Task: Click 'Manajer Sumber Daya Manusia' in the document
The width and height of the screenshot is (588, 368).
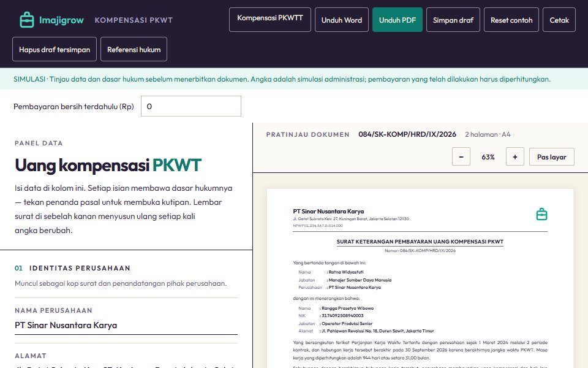Action: tap(360, 280)
